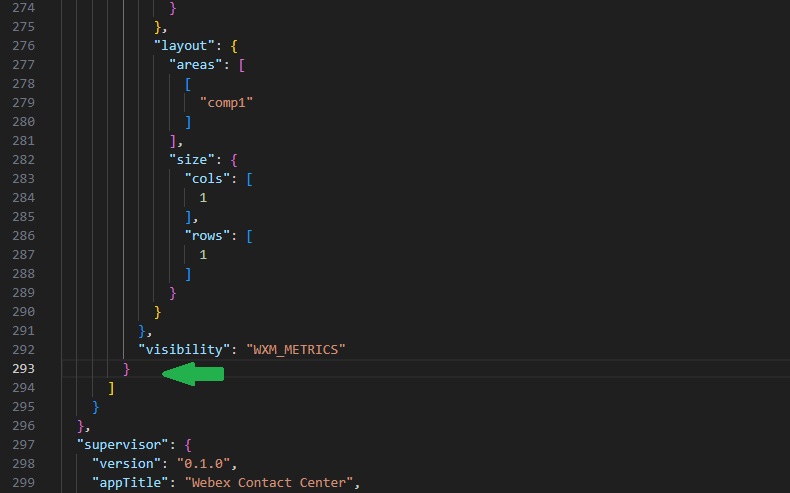Screen dimensions: 790x493
Task: Click the closing bracket on line 294
Action: [111, 388]
